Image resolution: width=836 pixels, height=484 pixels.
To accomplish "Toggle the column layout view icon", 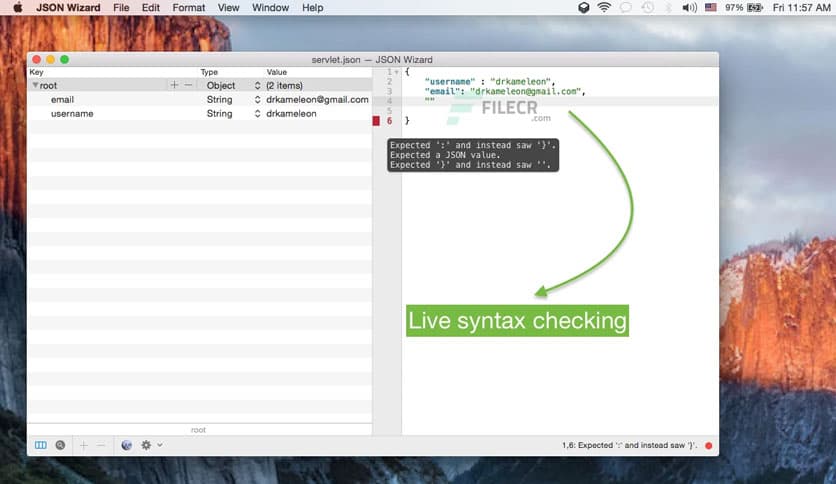I will pos(41,445).
